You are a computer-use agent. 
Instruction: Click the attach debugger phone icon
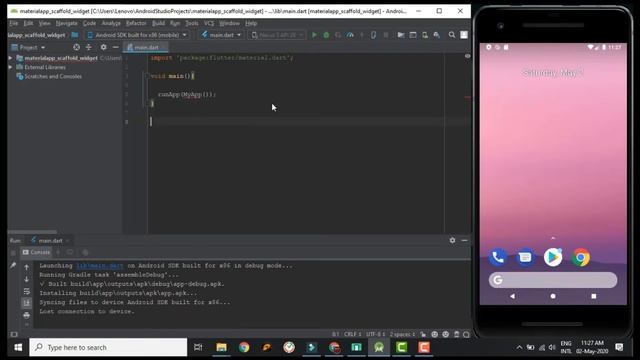(x=373, y=35)
